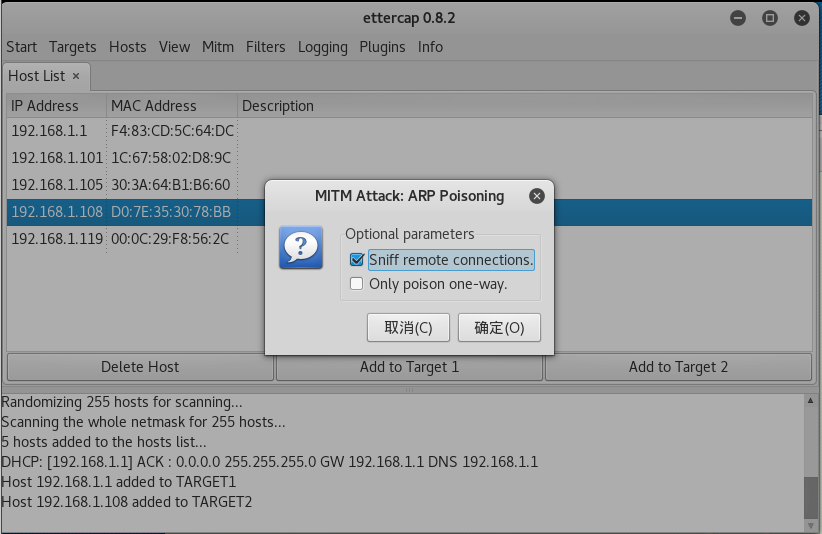822x534 pixels.
Task: Click log line 'Scanning the whole netmask for 255 hosts...'
Action: pos(143,422)
